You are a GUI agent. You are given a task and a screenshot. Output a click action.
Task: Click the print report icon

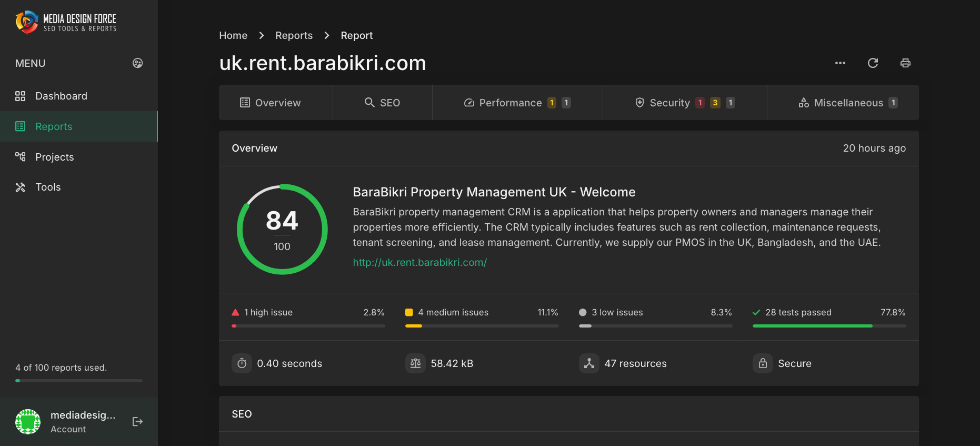pos(905,63)
